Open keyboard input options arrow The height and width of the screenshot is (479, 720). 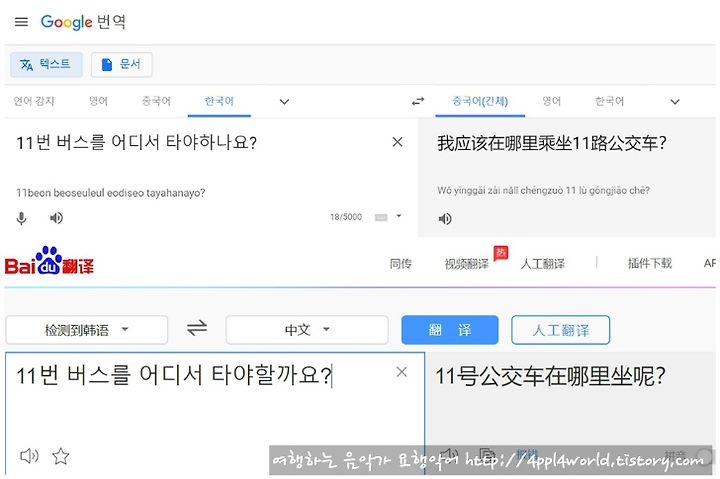pos(399,216)
